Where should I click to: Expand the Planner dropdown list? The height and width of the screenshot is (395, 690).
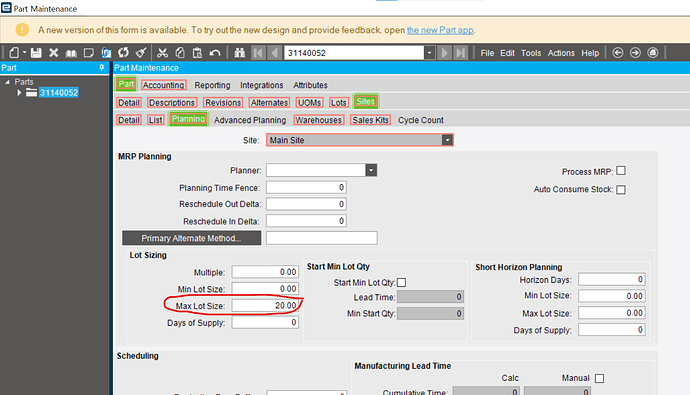(x=371, y=170)
